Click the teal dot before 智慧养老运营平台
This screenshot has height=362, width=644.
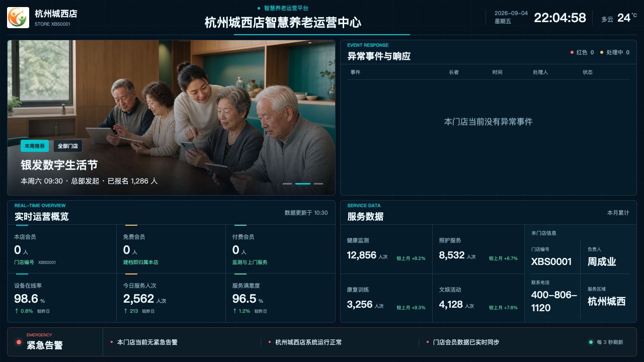point(259,8)
